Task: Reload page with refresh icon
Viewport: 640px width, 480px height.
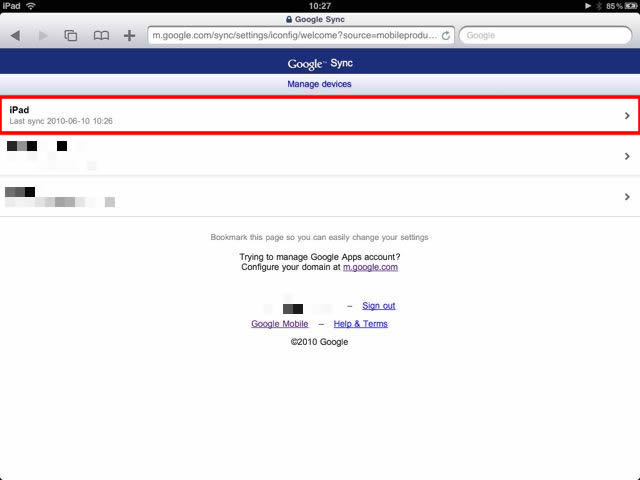Action: tap(446, 36)
